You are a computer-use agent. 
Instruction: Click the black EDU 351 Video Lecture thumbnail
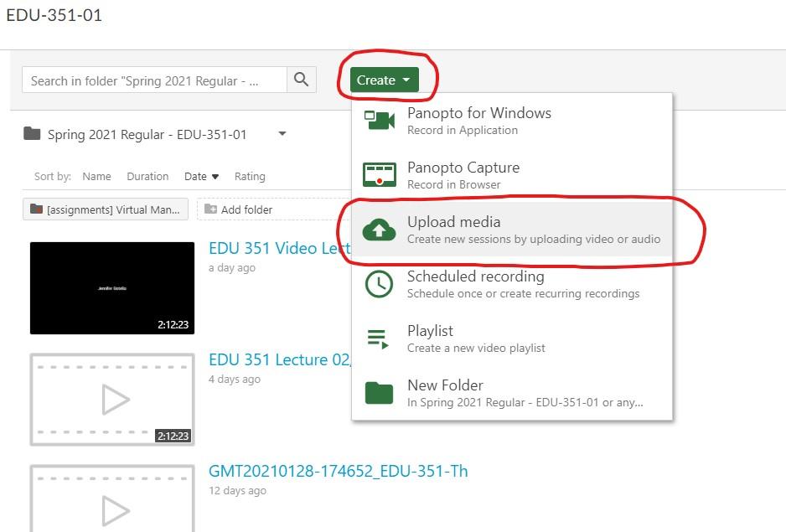tap(112, 288)
